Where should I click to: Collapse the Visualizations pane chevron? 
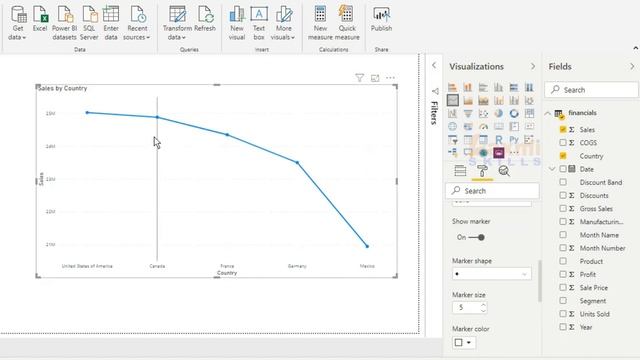[533, 66]
